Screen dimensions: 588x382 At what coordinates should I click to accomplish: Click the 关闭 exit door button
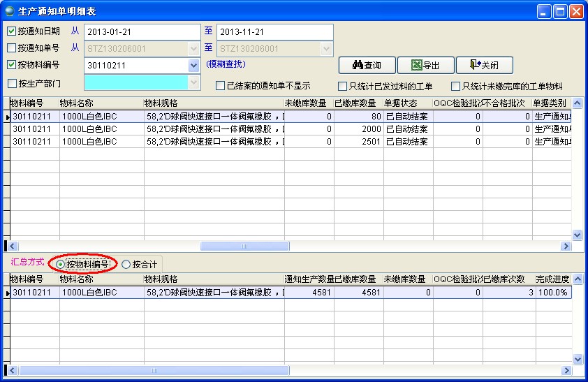pos(484,66)
